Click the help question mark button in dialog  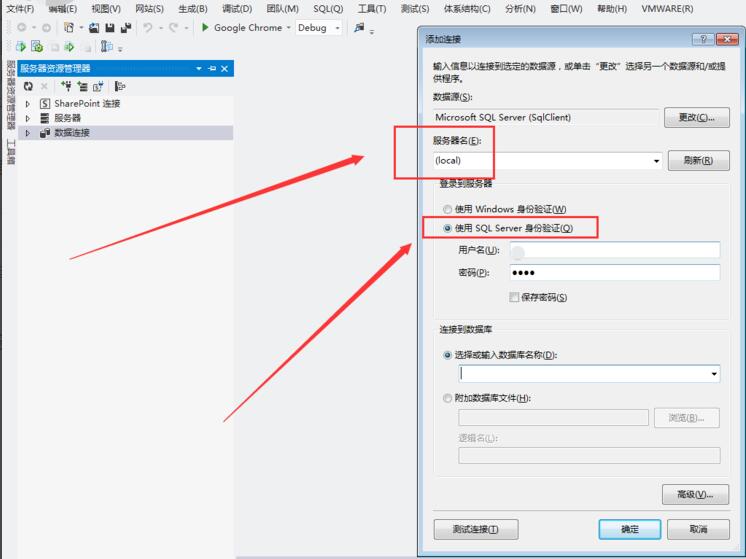pos(703,39)
